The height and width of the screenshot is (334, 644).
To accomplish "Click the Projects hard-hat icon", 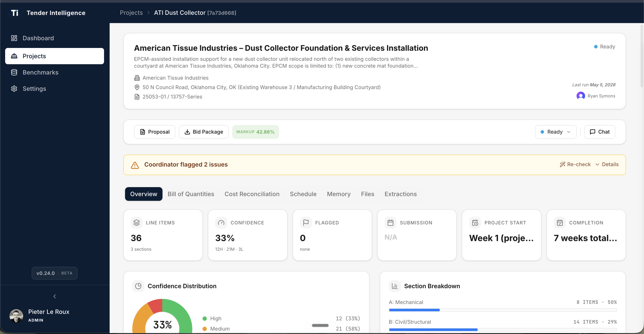I will pyautogui.click(x=14, y=56).
